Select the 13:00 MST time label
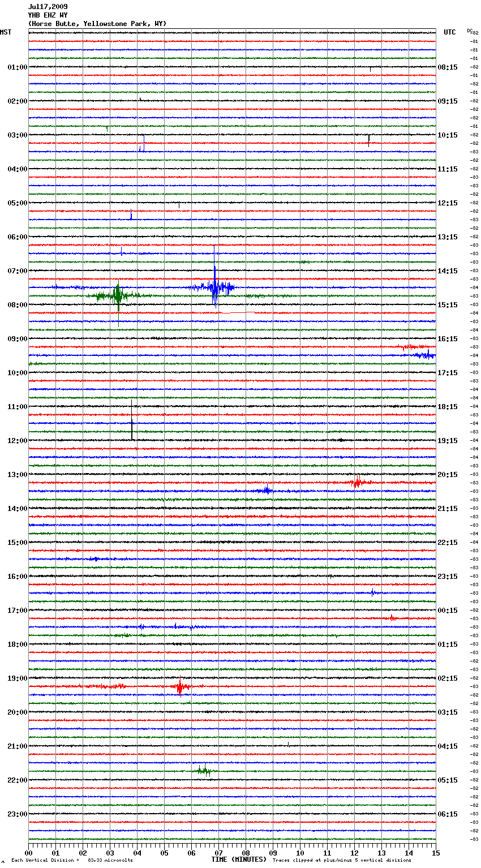This screenshot has width=481, height=868. pos(18,475)
